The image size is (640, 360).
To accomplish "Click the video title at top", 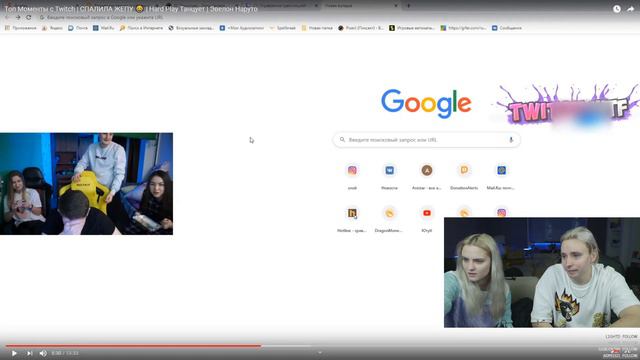I will click(x=131, y=9).
